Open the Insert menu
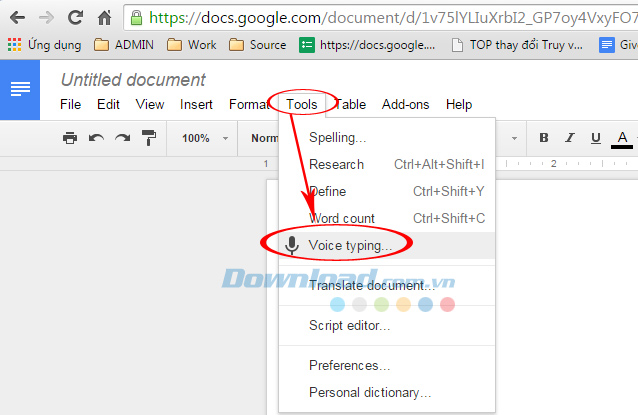The width and height of the screenshot is (638, 415). (196, 105)
